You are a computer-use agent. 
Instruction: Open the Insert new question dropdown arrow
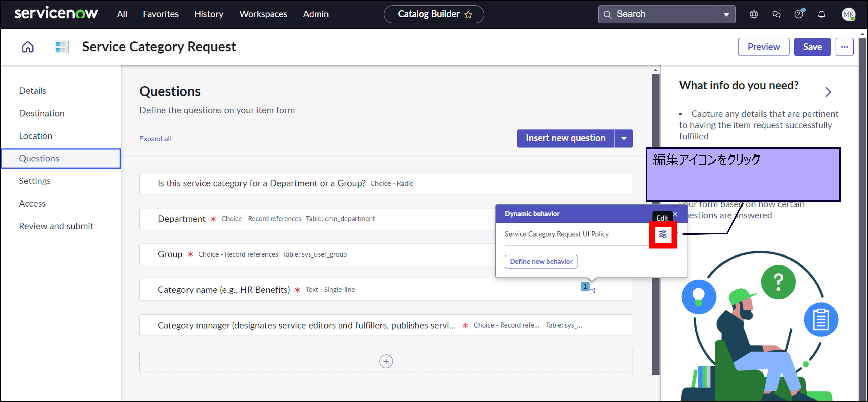click(624, 138)
